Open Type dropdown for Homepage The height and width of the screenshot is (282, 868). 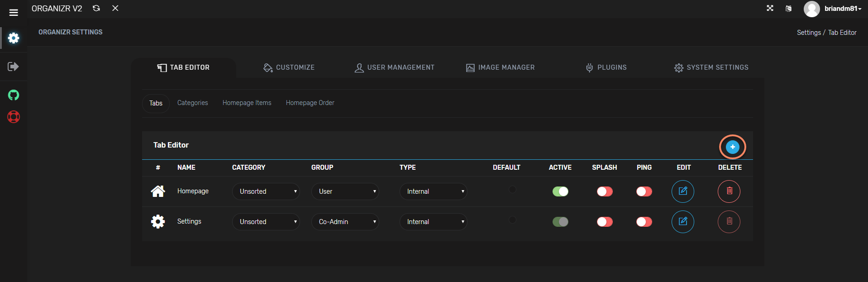click(434, 191)
